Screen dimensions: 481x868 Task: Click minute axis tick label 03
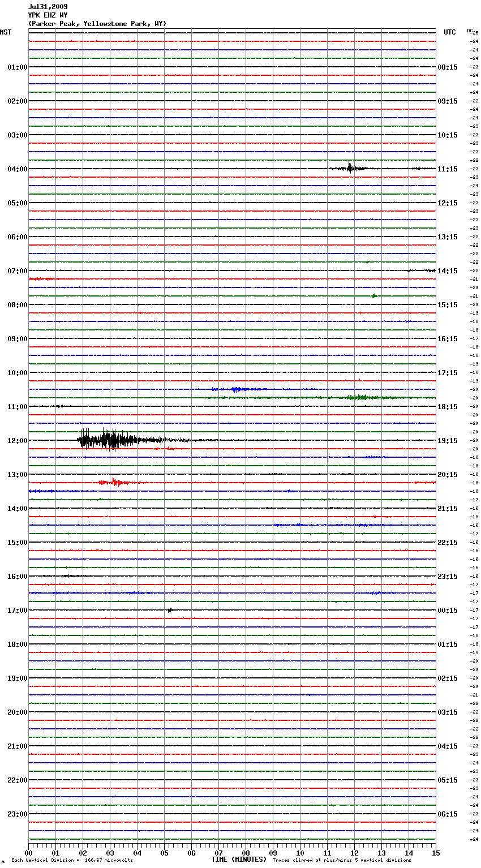110,853
